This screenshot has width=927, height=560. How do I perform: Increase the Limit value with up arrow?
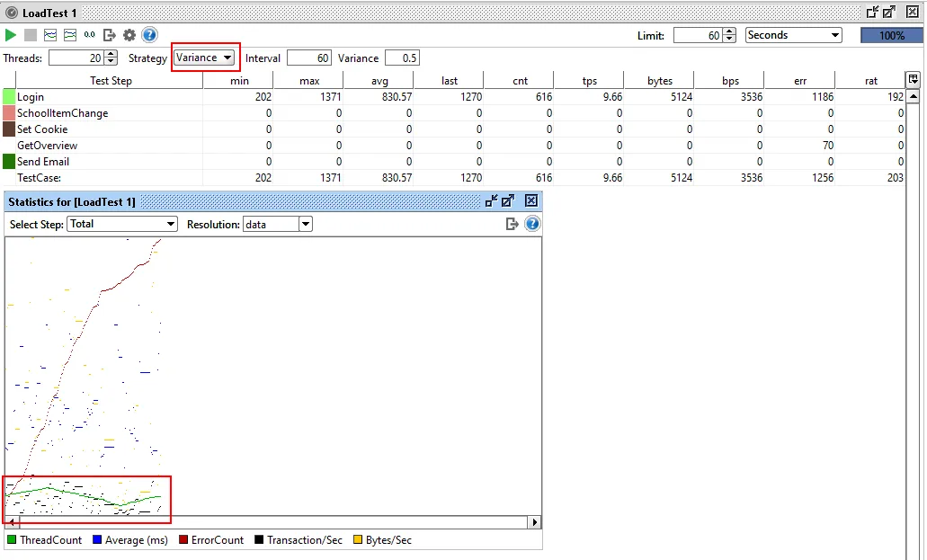[x=729, y=31]
